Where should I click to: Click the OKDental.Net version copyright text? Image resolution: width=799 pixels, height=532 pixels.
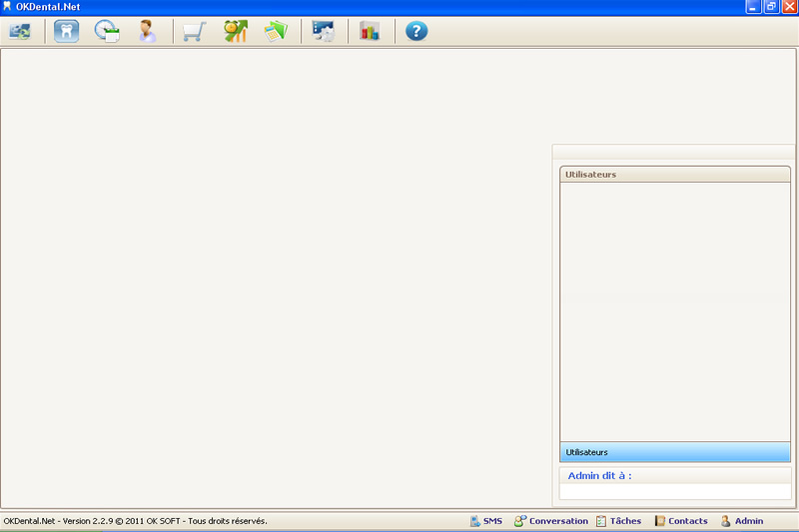[135, 521]
